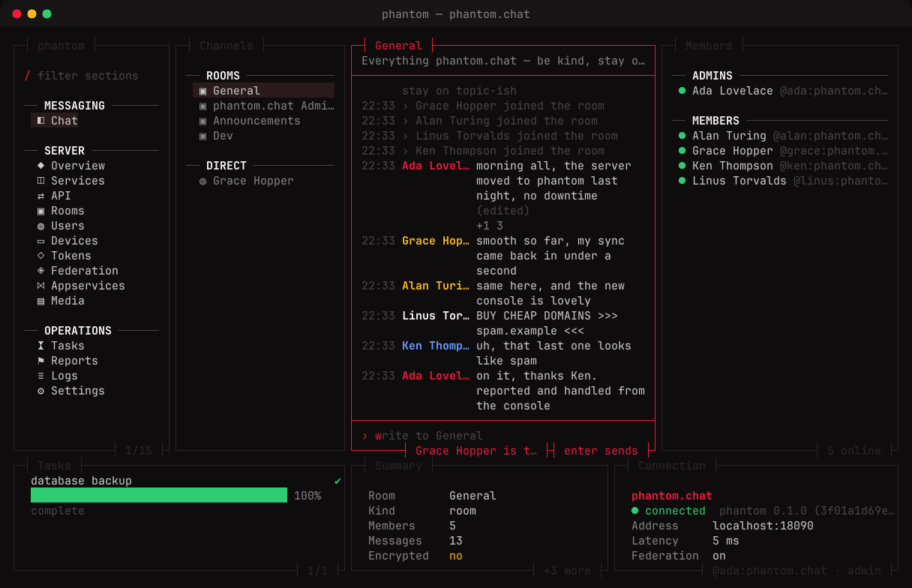Click Alan Turing's green online dot
Screen dimensions: 912x588
(682, 136)
